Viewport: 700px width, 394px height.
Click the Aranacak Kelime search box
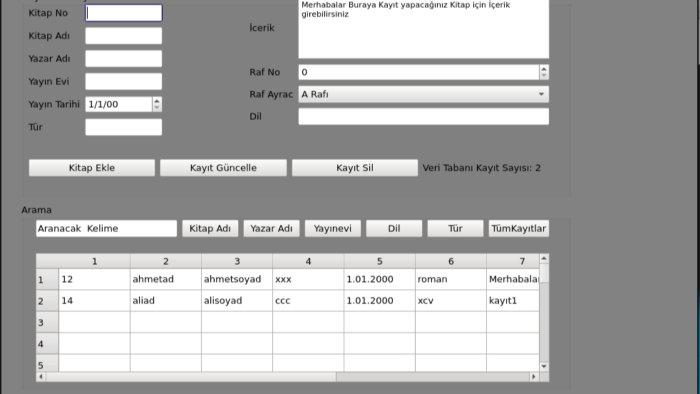coord(106,228)
